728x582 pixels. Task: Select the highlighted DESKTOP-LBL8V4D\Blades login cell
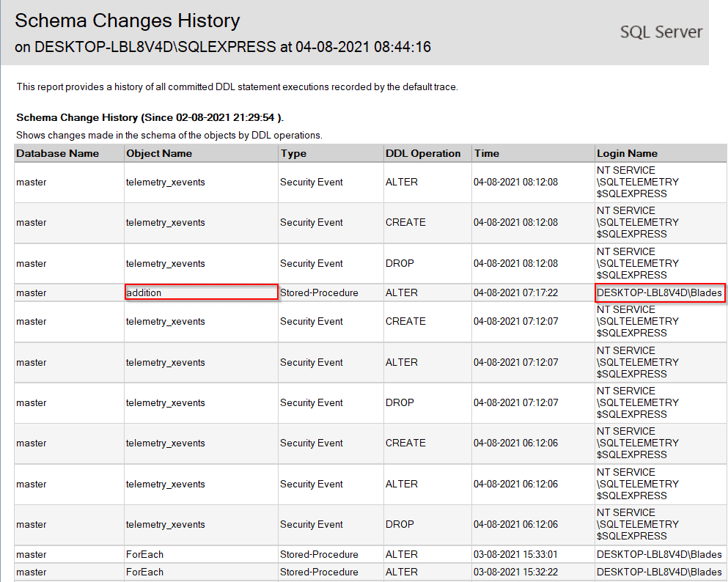pos(660,292)
